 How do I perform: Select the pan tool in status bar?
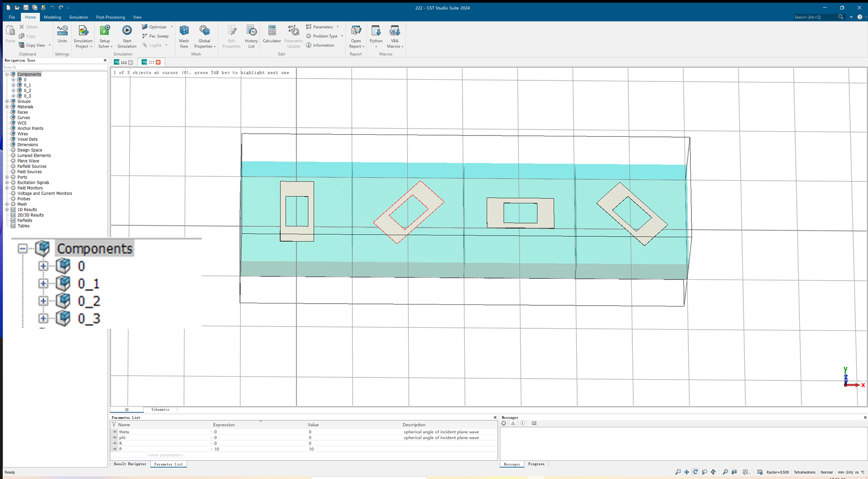click(x=687, y=472)
